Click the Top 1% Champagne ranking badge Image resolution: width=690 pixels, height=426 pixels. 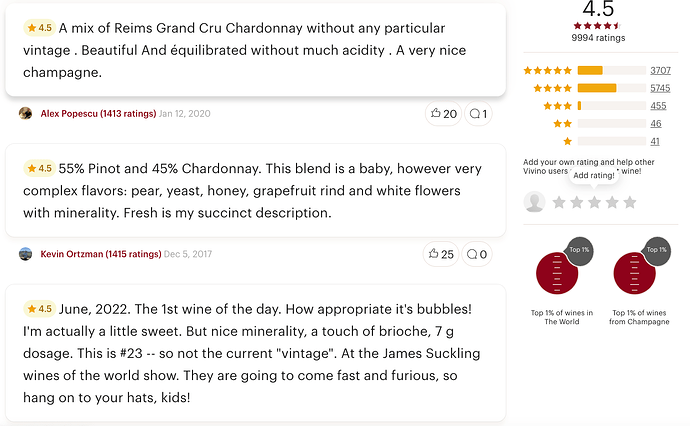pos(639,272)
